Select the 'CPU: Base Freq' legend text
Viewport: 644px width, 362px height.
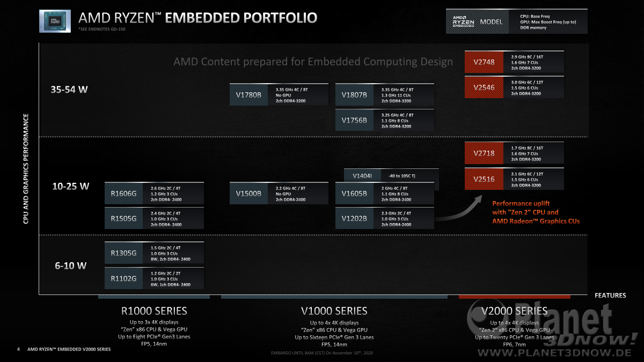pos(535,17)
